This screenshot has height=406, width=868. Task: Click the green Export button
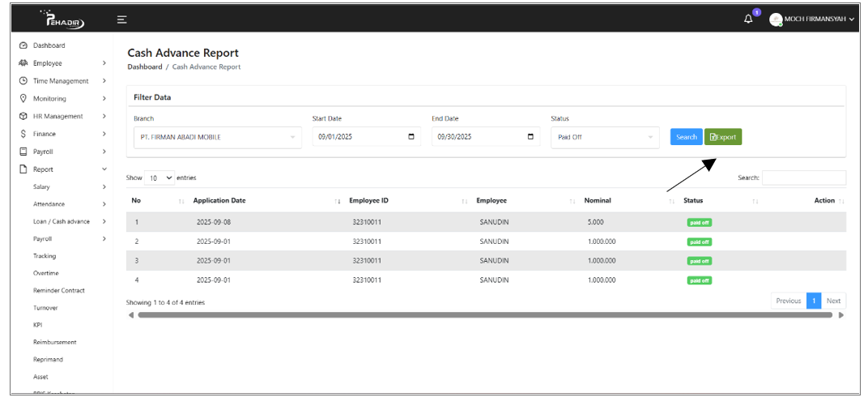coord(723,137)
